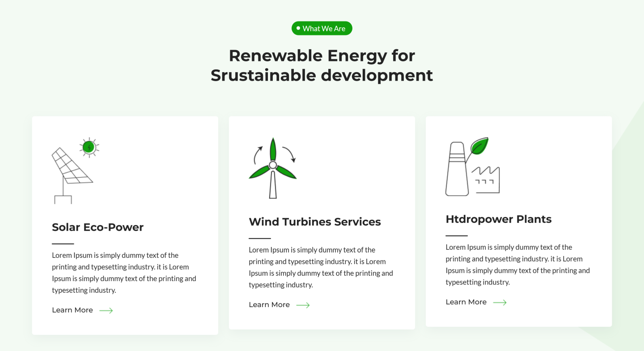Select the Htdropower Plants heading
The image size is (644, 351).
pyautogui.click(x=499, y=219)
